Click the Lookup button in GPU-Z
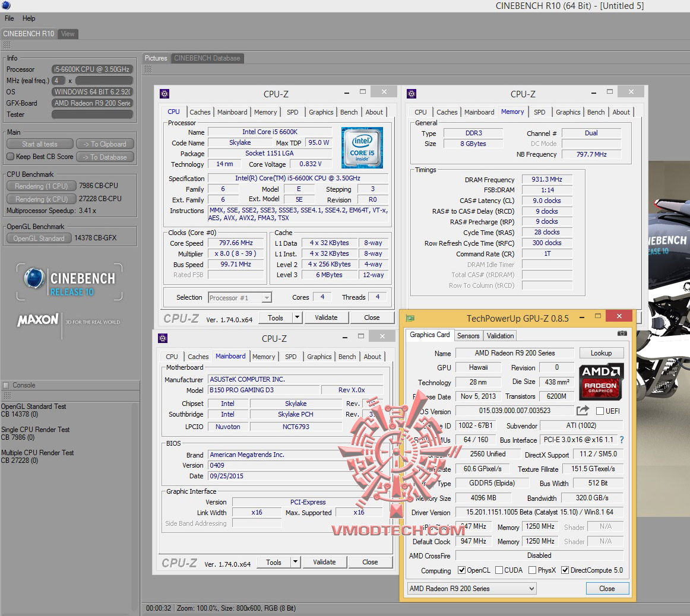The height and width of the screenshot is (616, 690). (600, 353)
